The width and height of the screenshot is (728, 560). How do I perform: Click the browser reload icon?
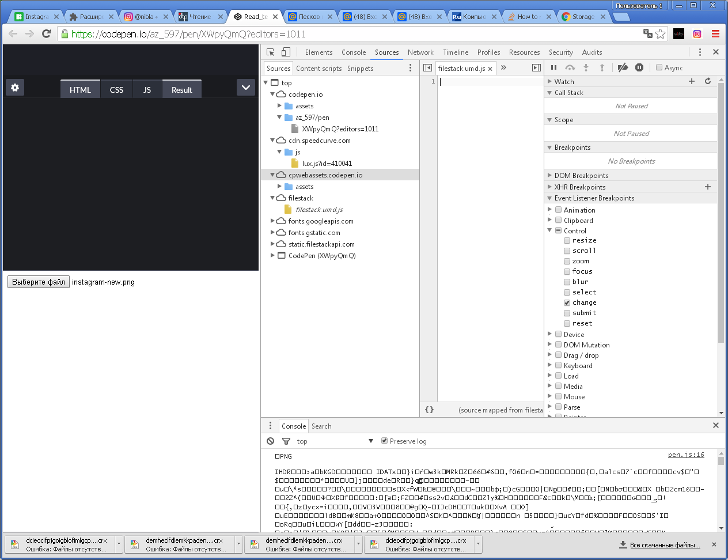coord(47,34)
